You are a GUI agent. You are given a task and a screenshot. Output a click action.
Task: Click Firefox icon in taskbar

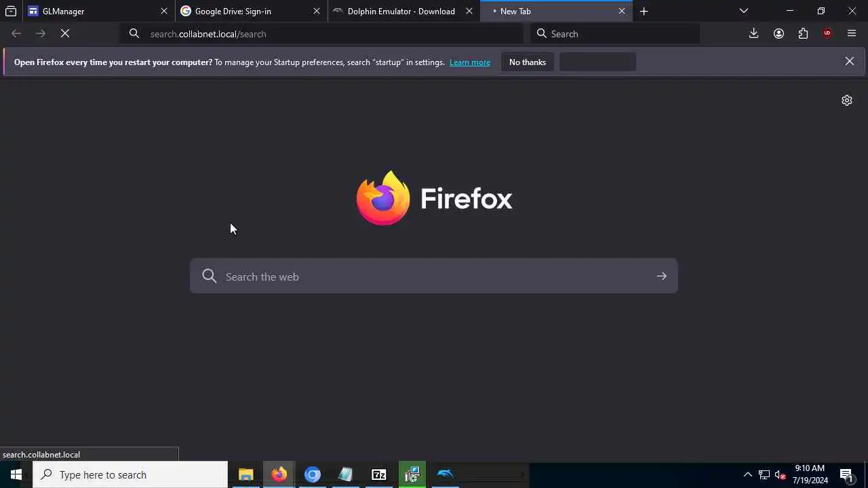click(x=279, y=474)
